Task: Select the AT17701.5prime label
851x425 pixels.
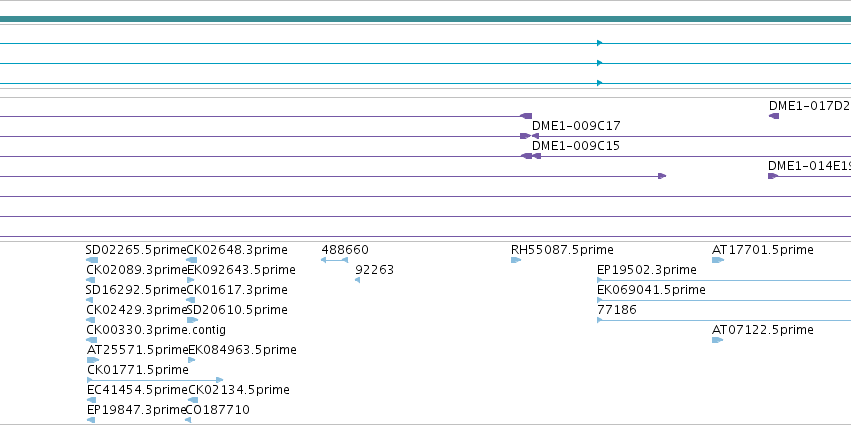Action: click(x=763, y=250)
